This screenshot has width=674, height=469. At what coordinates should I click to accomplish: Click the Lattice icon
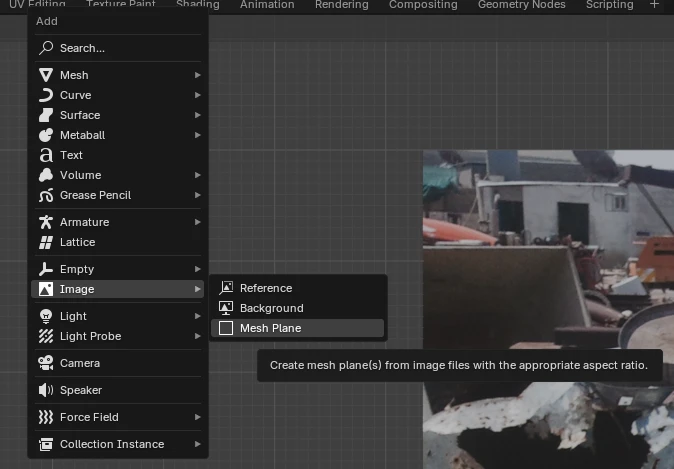coord(46,242)
